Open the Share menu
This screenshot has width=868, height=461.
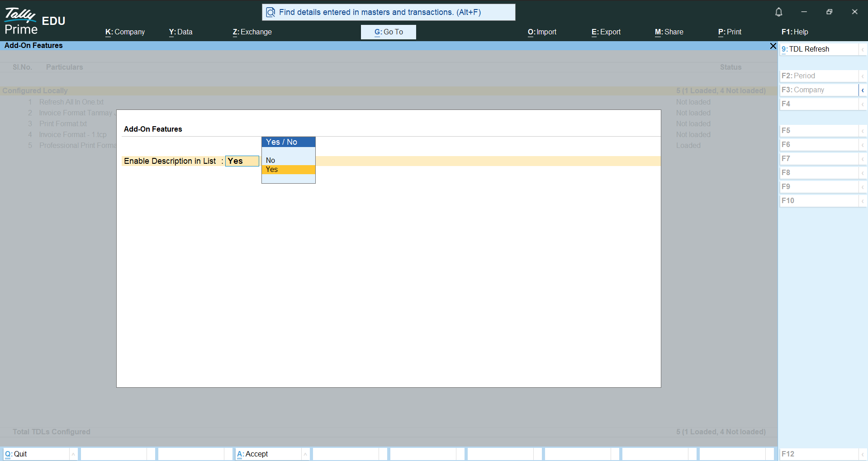point(669,32)
